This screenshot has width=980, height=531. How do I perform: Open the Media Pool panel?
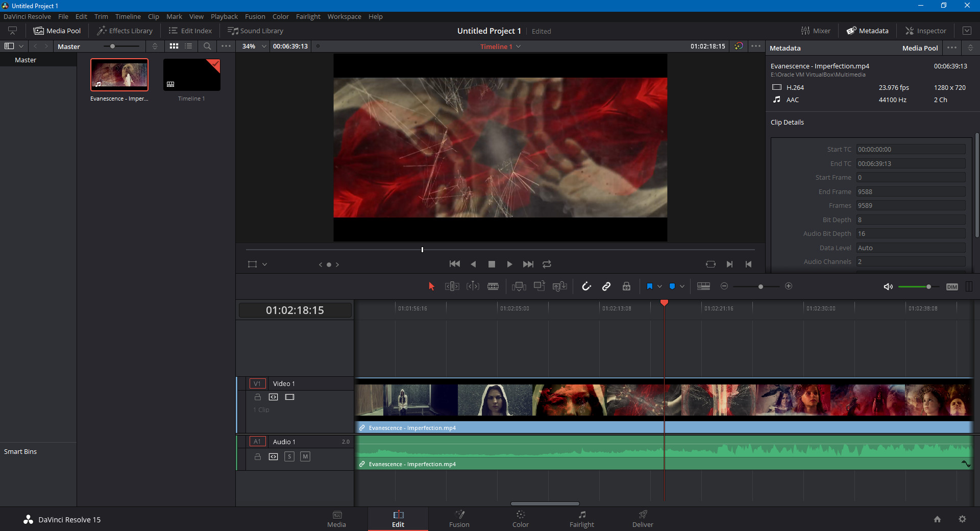[57, 31]
